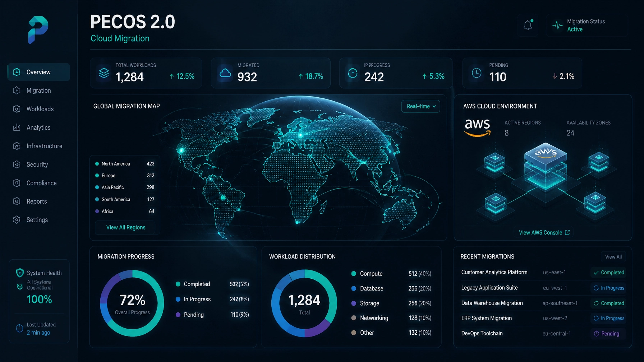Viewport: 644px width, 362px height.
Task: Click the Asia Pacific 298 region row
Action: click(x=125, y=187)
